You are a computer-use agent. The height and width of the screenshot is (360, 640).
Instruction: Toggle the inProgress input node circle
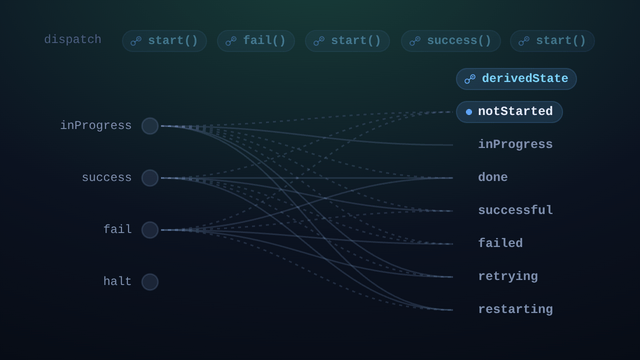(x=150, y=126)
